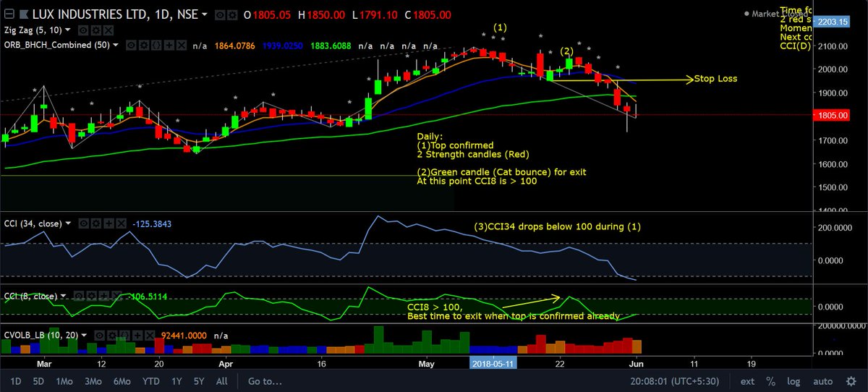Screen dimensions: 868x392
Task: Collapse the main chart pane legend box
Action: [9, 14]
